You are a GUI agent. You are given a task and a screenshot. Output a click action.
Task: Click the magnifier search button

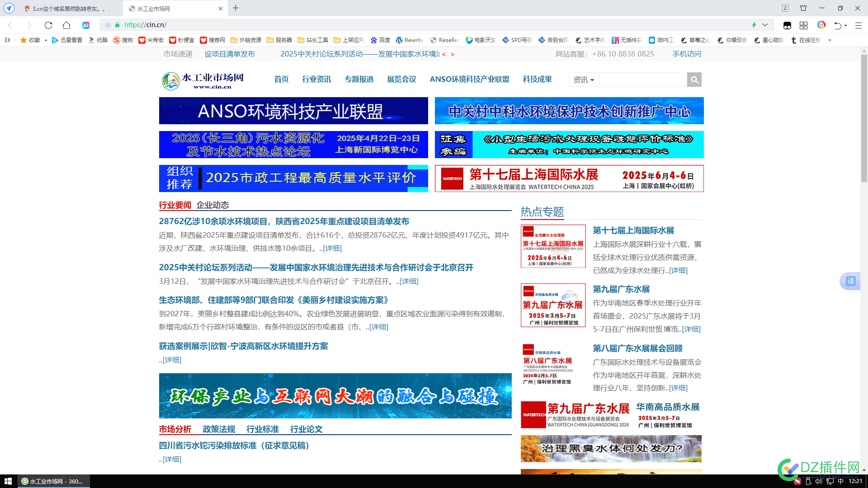[x=694, y=80]
